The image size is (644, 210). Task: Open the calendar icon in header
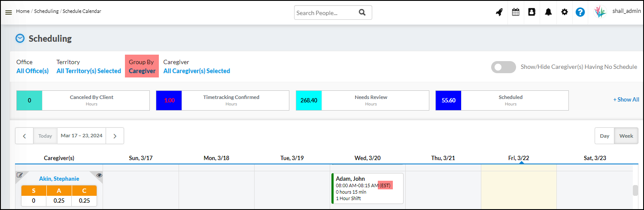(516, 12)
